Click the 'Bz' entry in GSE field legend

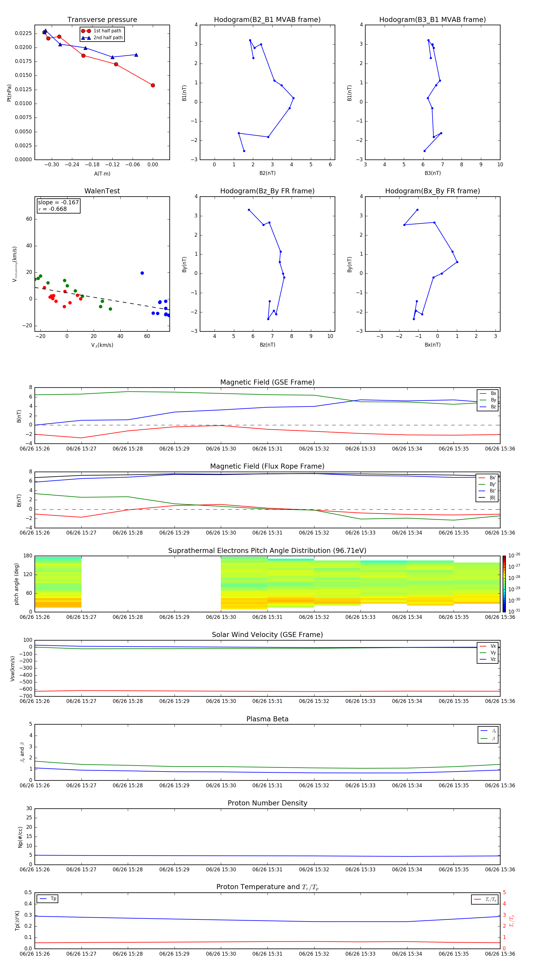click(x=488, y=407)
